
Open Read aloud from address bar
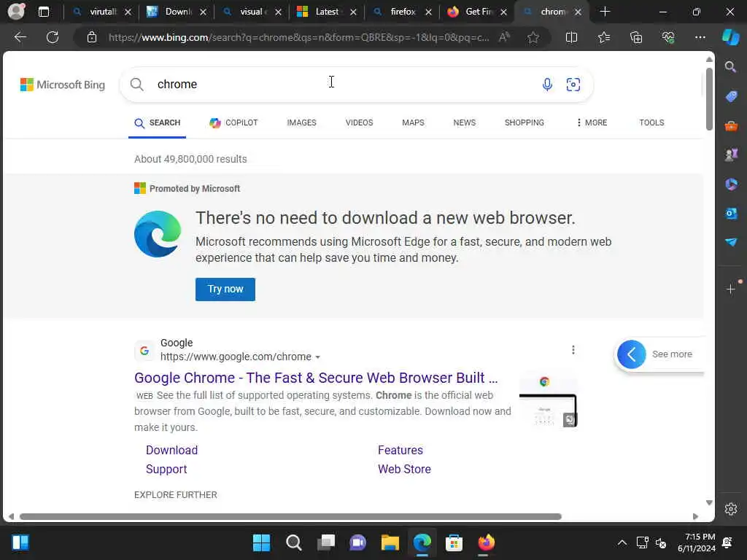point(504,37)
